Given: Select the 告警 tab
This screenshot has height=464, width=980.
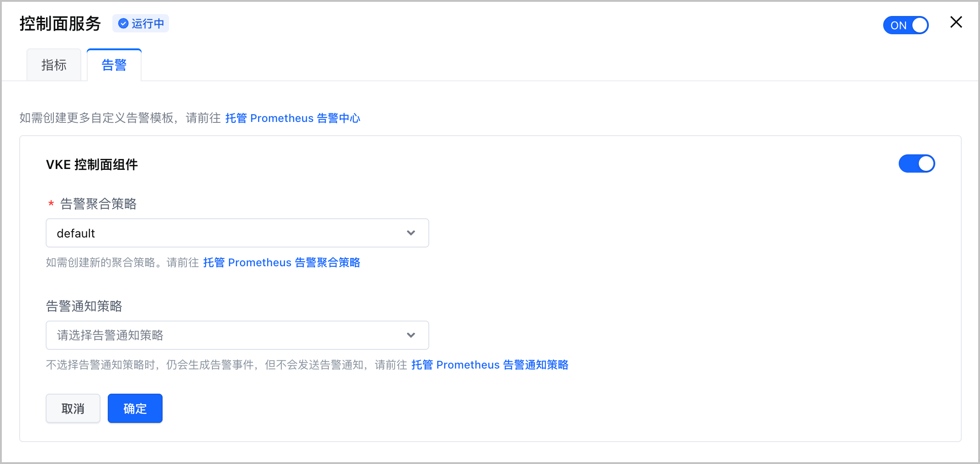Looking at the screenshot, I should click(x=114, y=65).
